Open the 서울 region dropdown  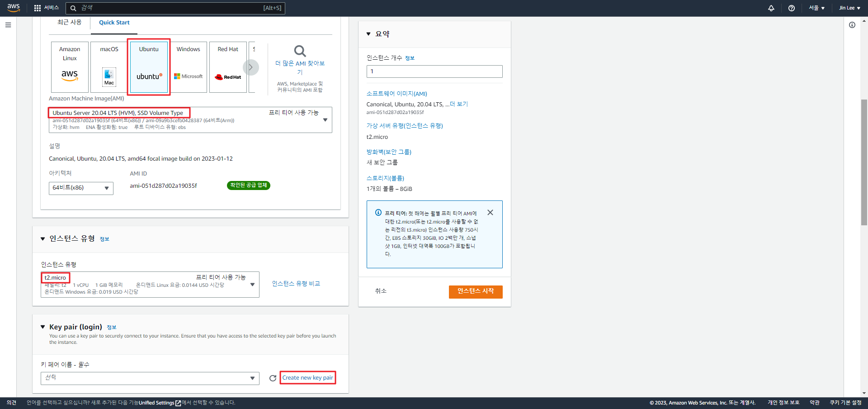click(x=816, y=8)
